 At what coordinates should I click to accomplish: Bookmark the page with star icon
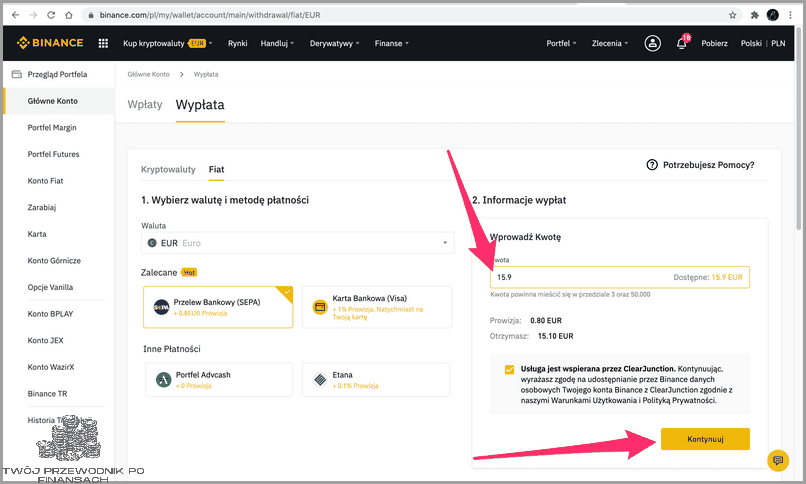pos(732,15)
